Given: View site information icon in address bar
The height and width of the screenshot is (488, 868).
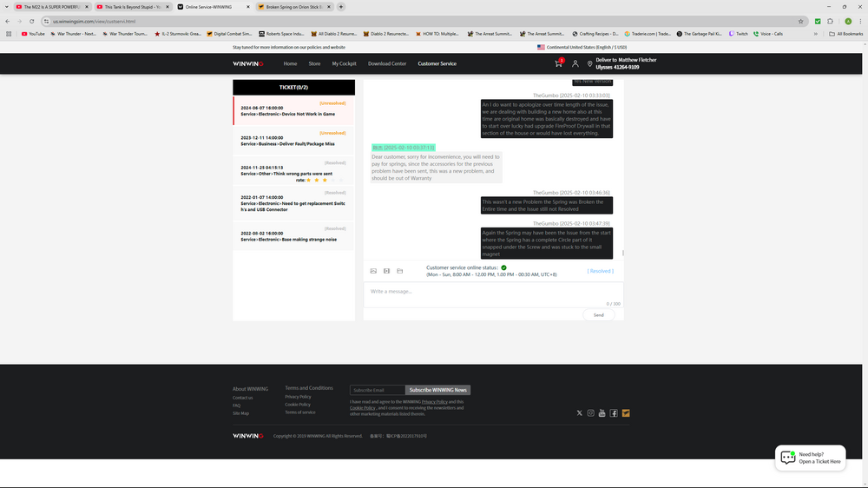Looking at the screenshot, I should [47, 21].
